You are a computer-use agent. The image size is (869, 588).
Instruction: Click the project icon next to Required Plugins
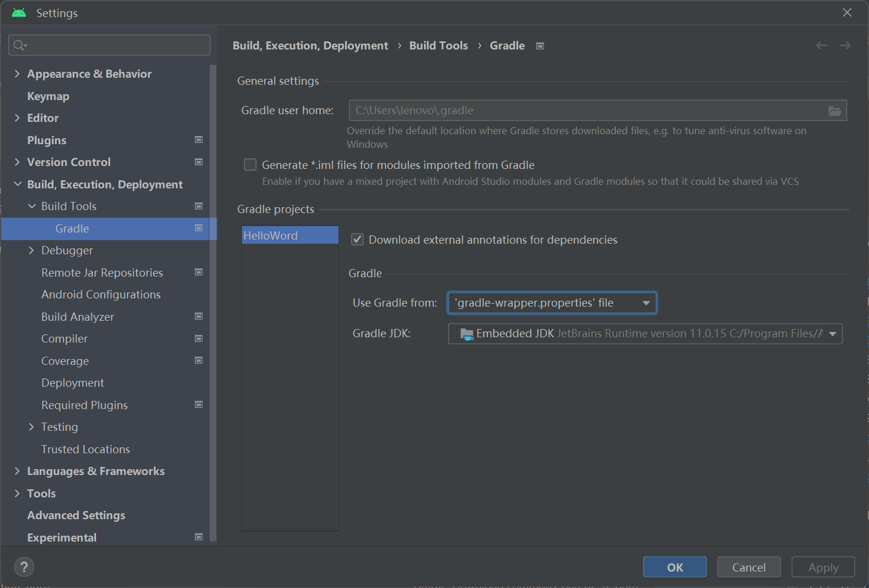(x=199, y=404)
